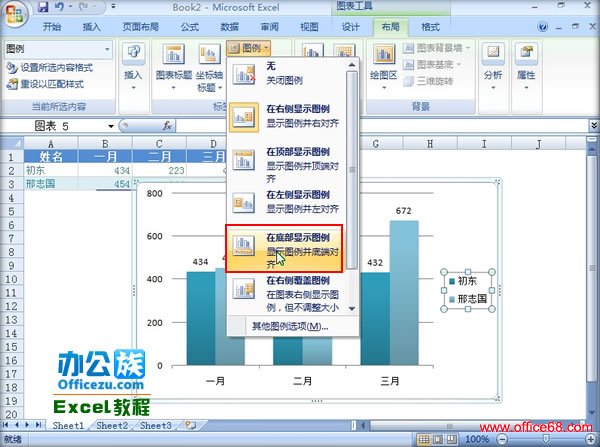Select row 5 header

pos(11,211)
